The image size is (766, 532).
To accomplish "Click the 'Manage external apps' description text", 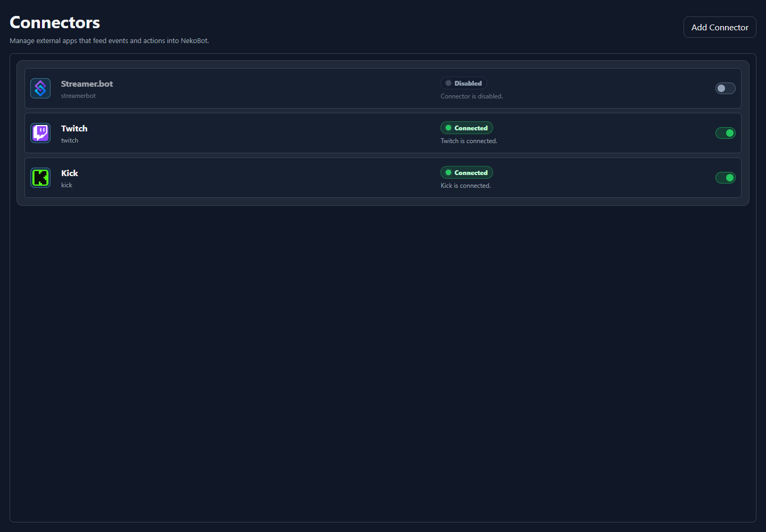I will click(109, 41).
